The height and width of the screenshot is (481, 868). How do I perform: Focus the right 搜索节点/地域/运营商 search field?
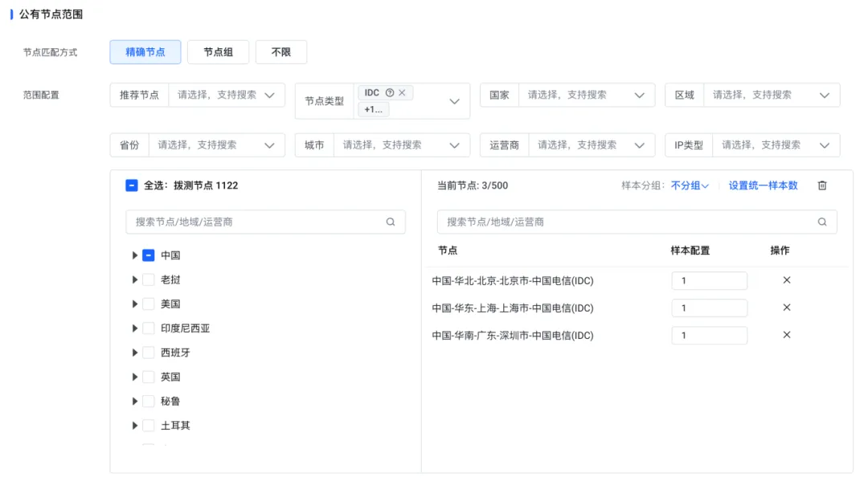point(637,222)
